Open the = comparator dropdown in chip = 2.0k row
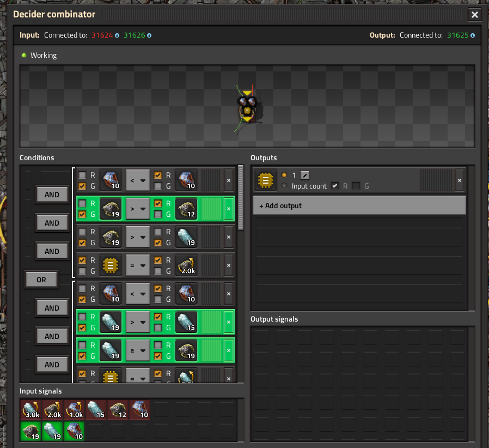 (x=138, y=265)
